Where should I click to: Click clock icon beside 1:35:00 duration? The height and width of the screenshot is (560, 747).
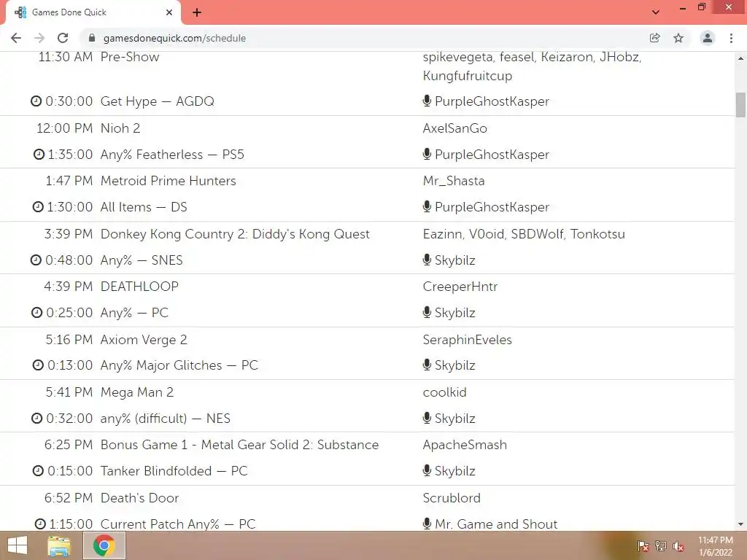click(39, 155)
